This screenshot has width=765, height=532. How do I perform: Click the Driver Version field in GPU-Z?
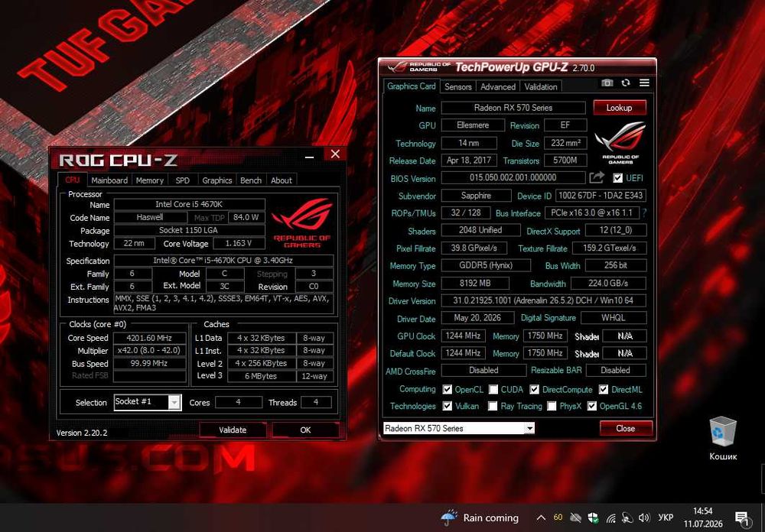click(543, 301)
